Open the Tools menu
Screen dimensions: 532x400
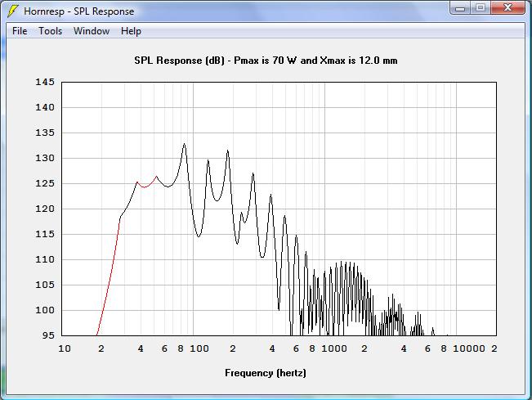click(50, 31)
